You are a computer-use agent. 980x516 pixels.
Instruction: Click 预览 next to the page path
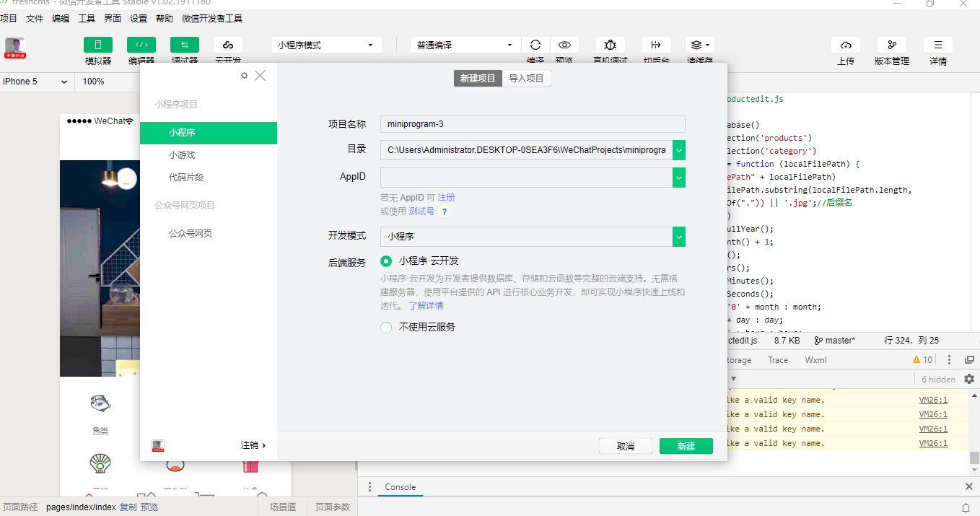point(149,507)
